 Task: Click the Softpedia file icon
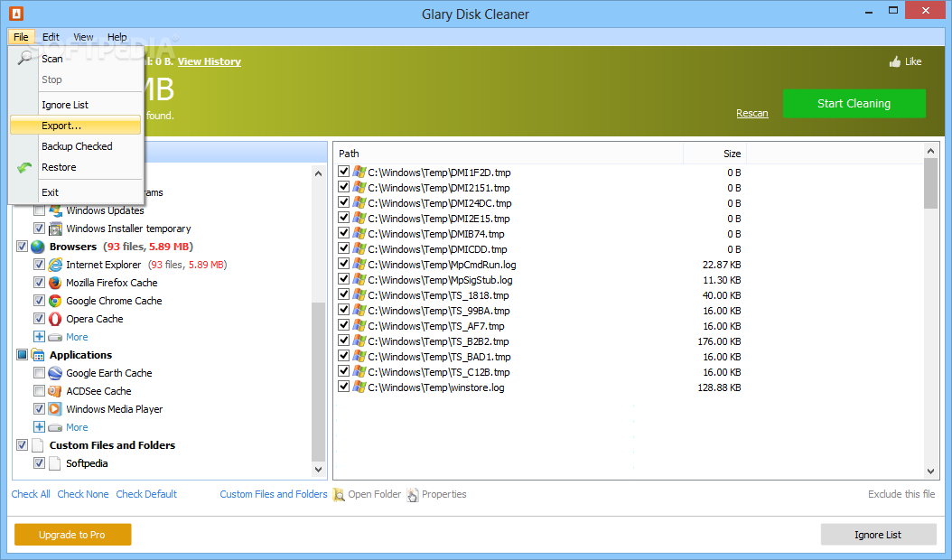click(55, 463)
